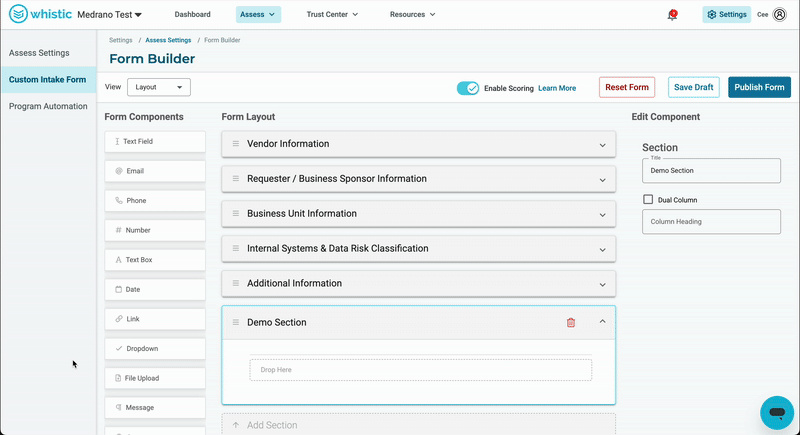
Task: Select the Date component
Action: click(x=155, y=289)
